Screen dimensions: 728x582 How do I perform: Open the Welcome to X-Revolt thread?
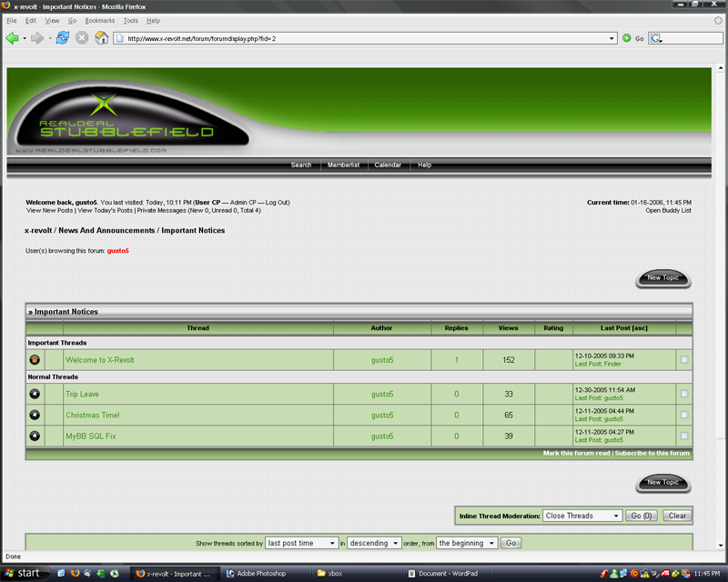tap(100, 360)
